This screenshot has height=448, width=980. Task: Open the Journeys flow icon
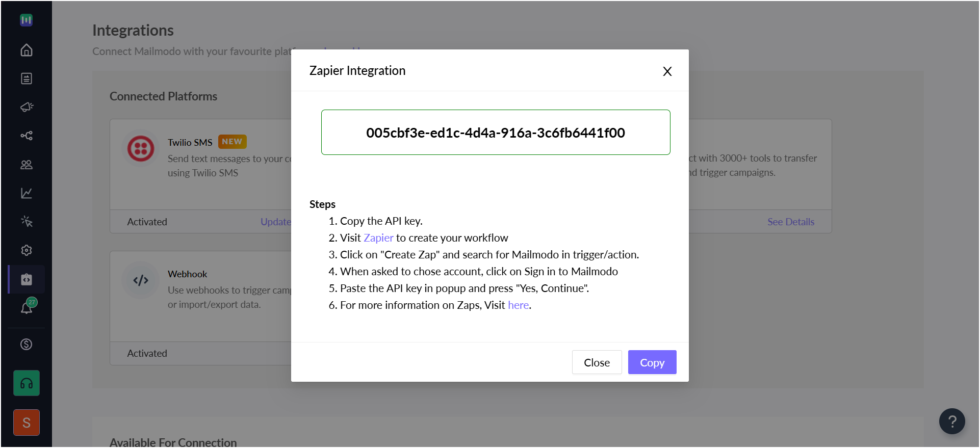[x=27, y=136]
